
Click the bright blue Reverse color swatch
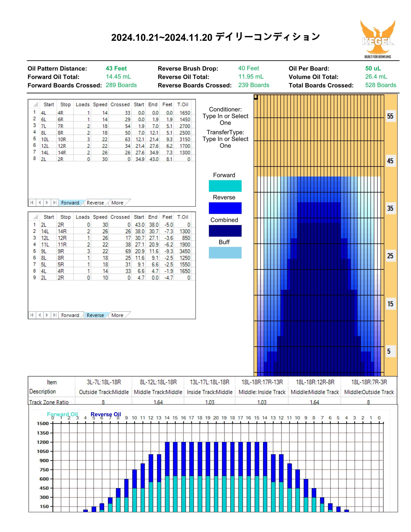click(225, 208)
